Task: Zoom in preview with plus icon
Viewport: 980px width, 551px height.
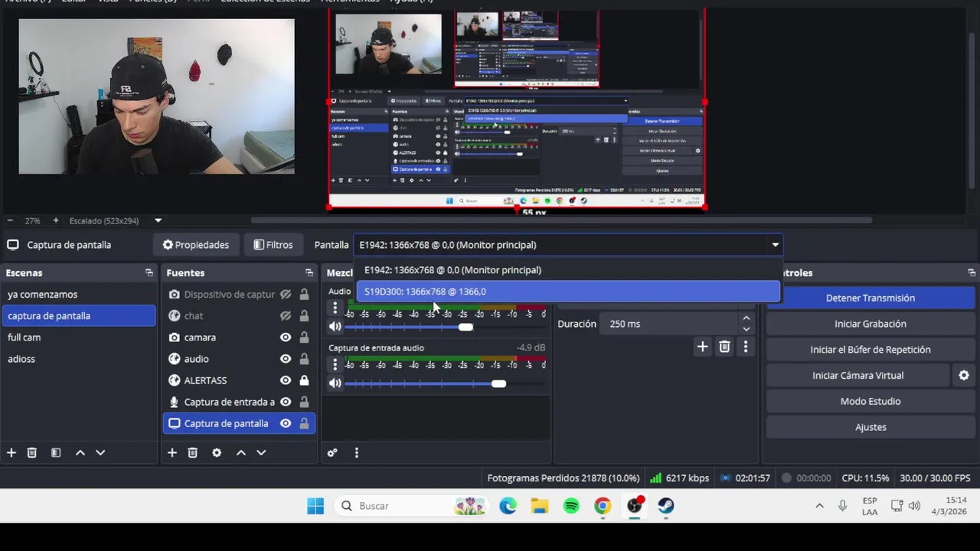Action: coord(55,220)
